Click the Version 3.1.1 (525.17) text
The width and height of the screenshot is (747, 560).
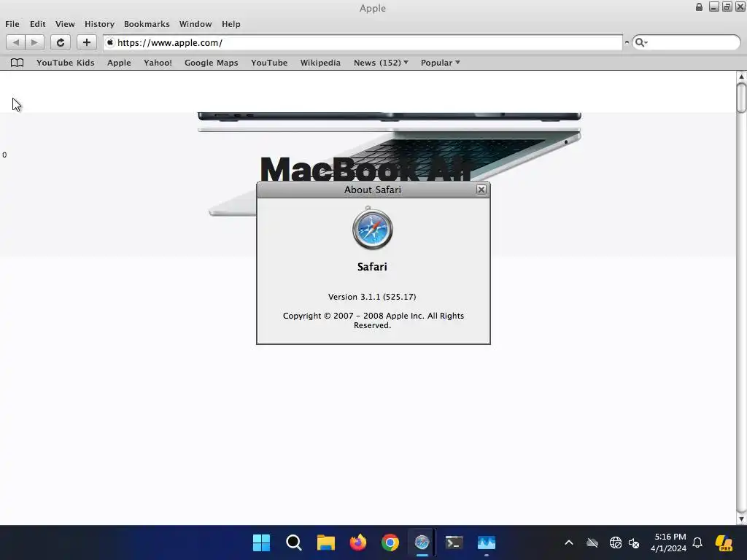click(x=372, y=297)
